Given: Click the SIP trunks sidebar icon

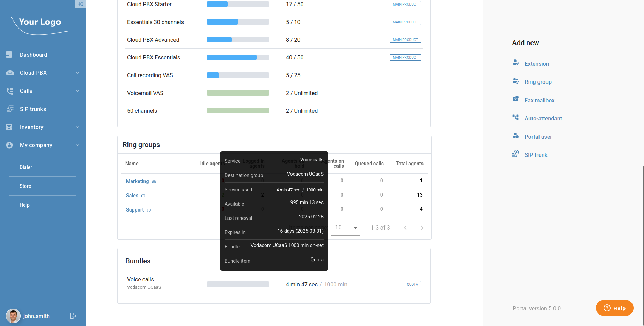Looking at the screenshot, I should (10, 109).
